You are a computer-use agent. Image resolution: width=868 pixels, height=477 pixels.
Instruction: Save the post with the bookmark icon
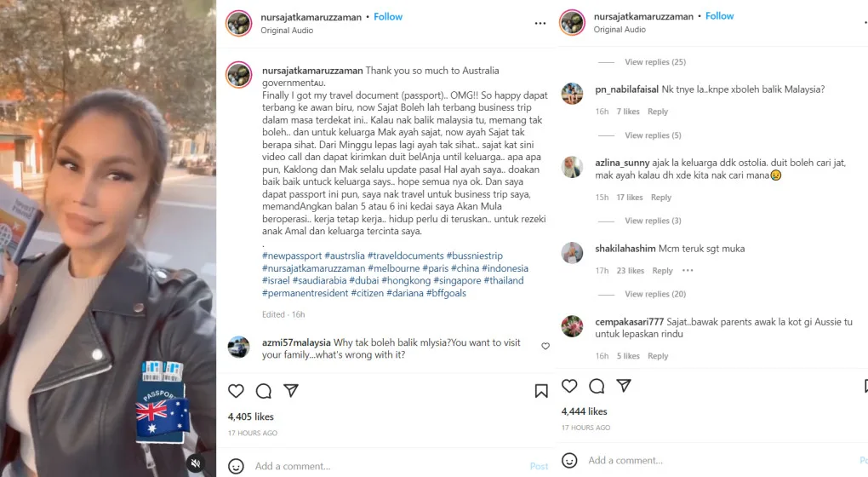click(x=541, y=391)
